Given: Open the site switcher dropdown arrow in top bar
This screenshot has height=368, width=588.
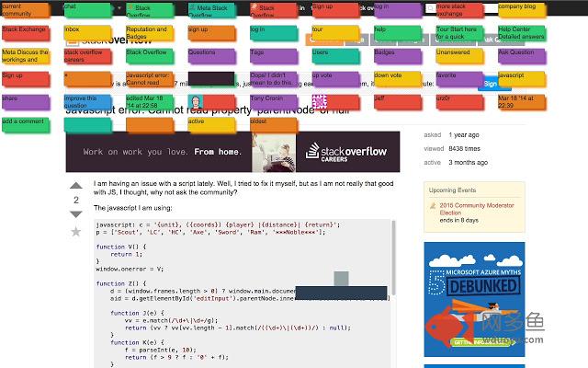Looking at the screenshot, I should [119, 8].
